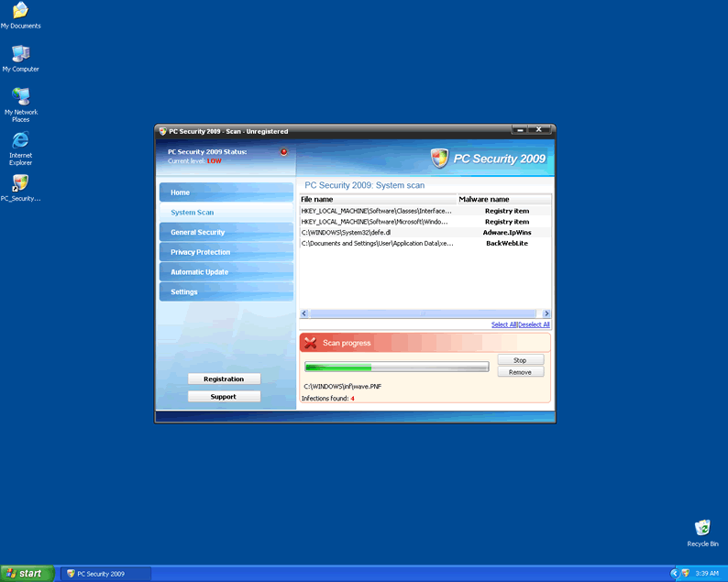Open My Documents desktop icon

pos(20,12)
